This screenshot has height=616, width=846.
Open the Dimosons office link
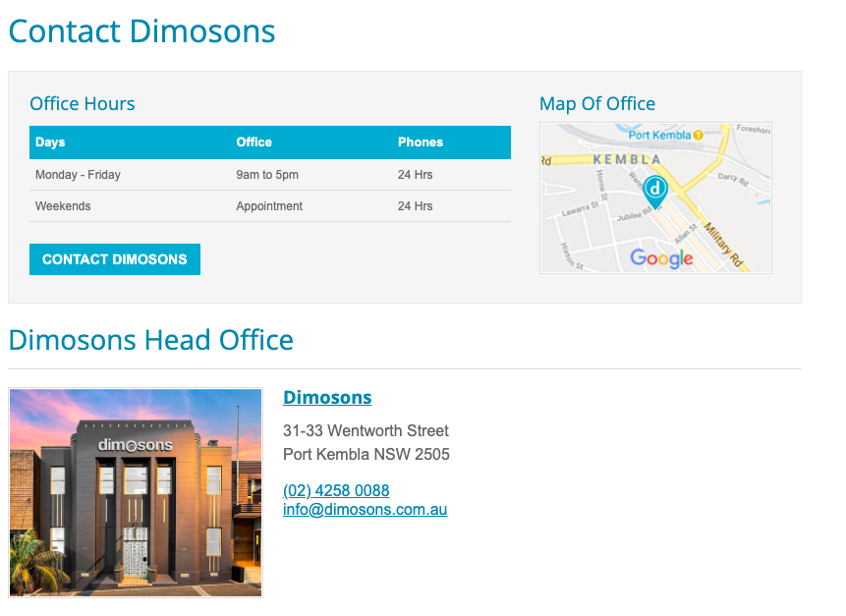(x=327, y=397)
